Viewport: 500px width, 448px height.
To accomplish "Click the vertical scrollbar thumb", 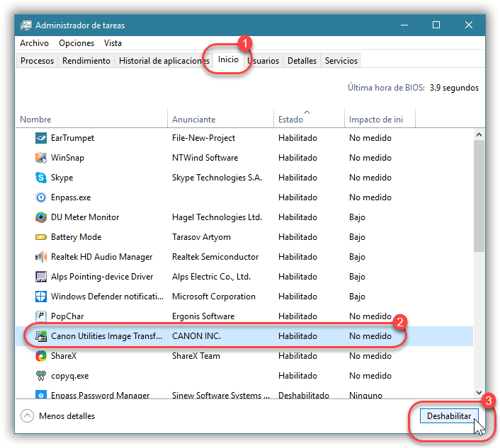I will 479,195.
